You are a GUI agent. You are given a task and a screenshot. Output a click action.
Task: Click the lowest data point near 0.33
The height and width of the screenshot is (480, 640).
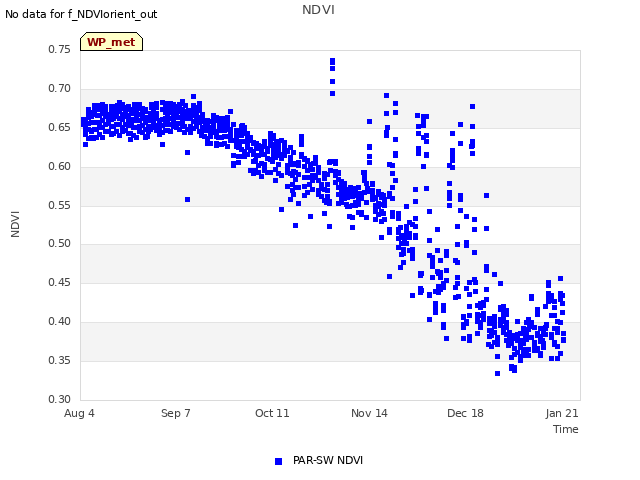(x=498, y=373)
